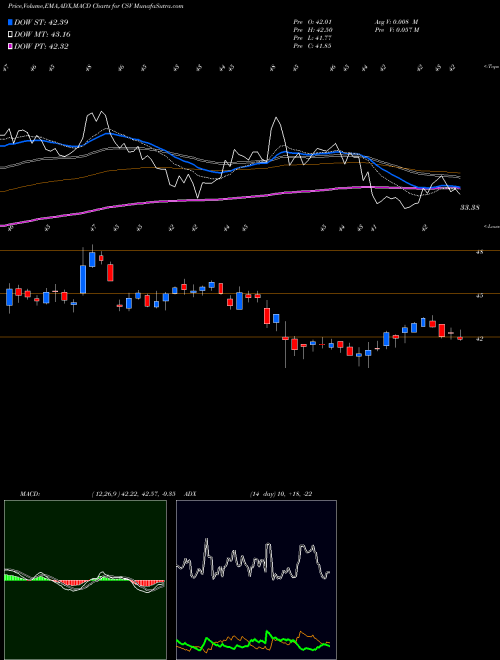Click the 42 price axis label

click(x=479, y=338)
